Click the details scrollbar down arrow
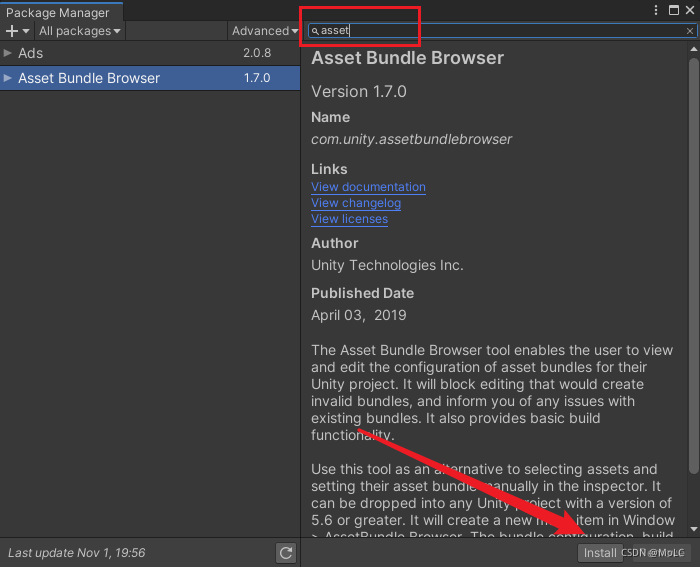The height and width of the screenshot is (567, 700). tap(693, 529)
